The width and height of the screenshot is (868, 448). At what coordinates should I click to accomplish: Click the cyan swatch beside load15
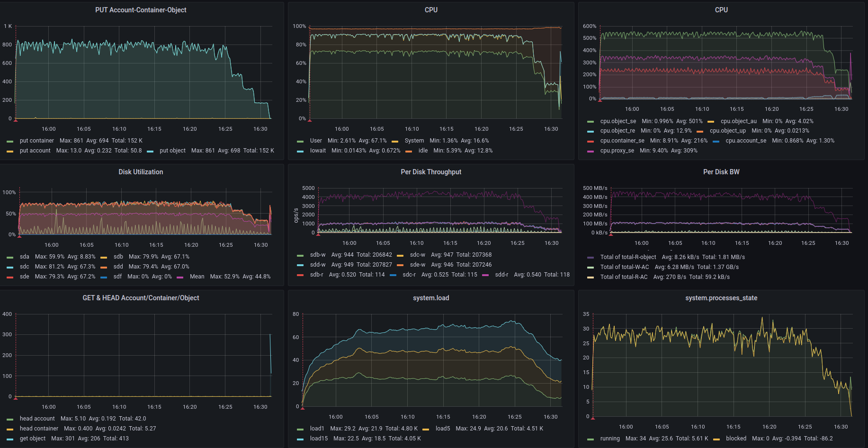point(300,439)
